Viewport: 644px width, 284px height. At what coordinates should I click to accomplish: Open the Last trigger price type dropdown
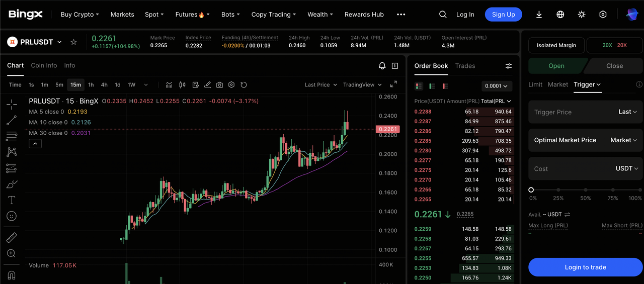(x=627, y=112)
